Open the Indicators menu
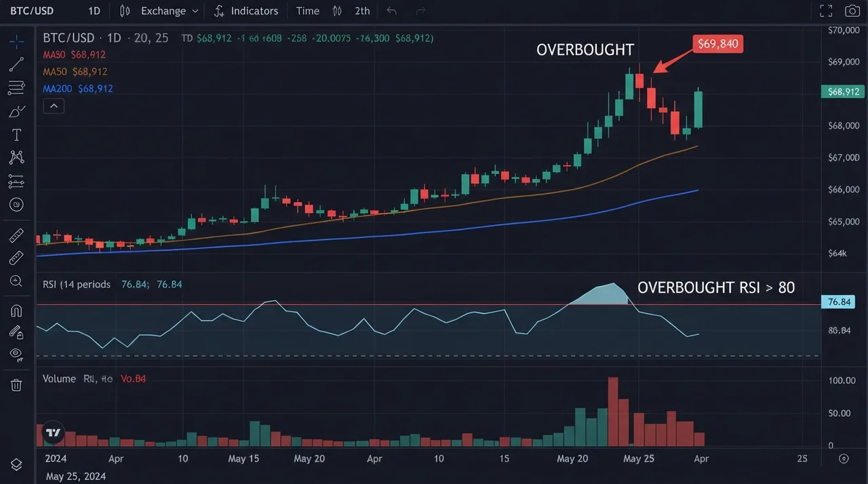Viewport: 868px width, 484px height. pyautogui.click(x=245, y=11)
